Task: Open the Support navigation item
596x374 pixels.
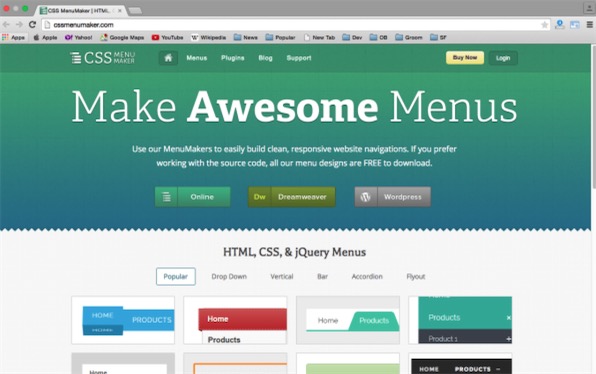Action: [x=299, y=58]
